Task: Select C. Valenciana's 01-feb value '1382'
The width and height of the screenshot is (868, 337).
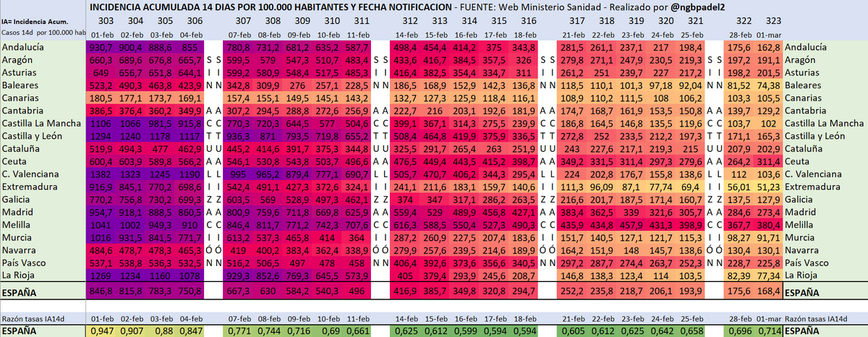Action: click(101, 175)
